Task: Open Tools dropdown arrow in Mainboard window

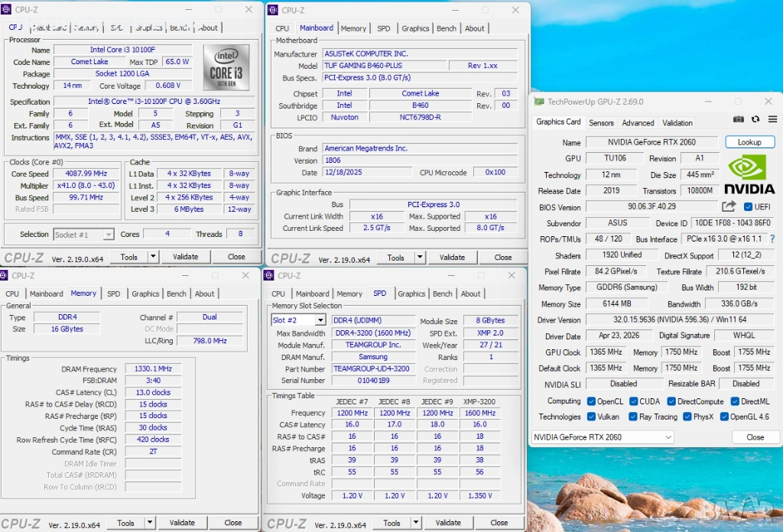Action: pos(420,258)
